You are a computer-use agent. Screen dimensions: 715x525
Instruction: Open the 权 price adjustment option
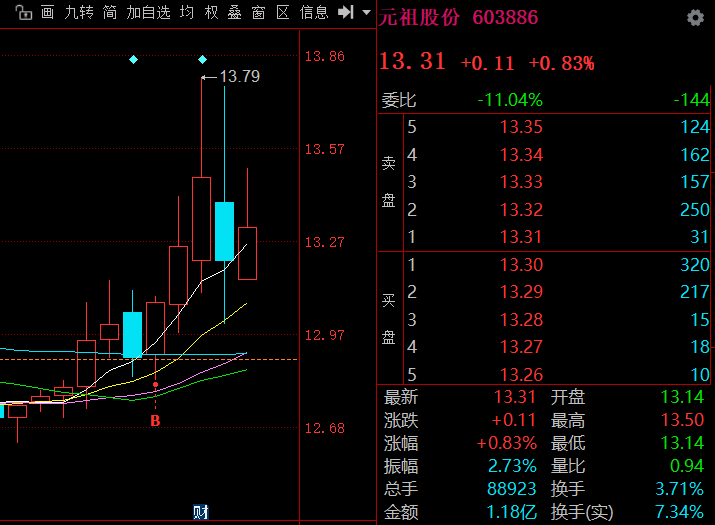point(211,12)
